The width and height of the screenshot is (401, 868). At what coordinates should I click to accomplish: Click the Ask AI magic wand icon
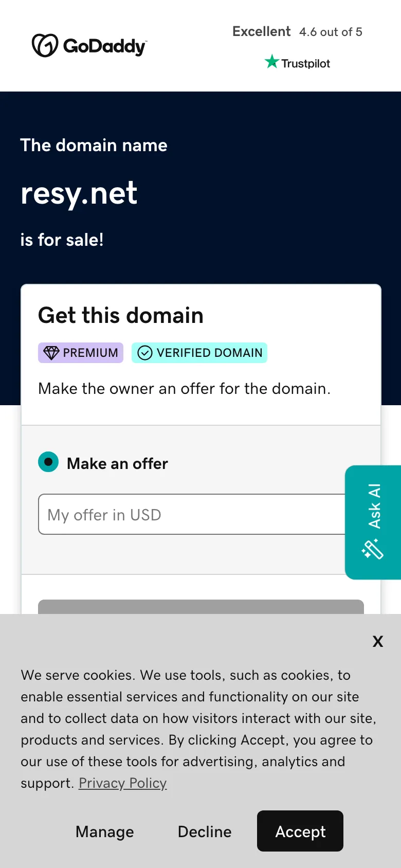coord(373,549)
